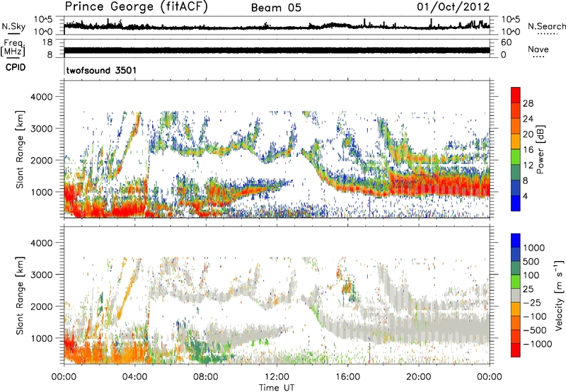This screenshot has width=566, height=392.
Task: Click the 'Velocity [m s⁻¹]' colorbar label
Action: [559, 295]
